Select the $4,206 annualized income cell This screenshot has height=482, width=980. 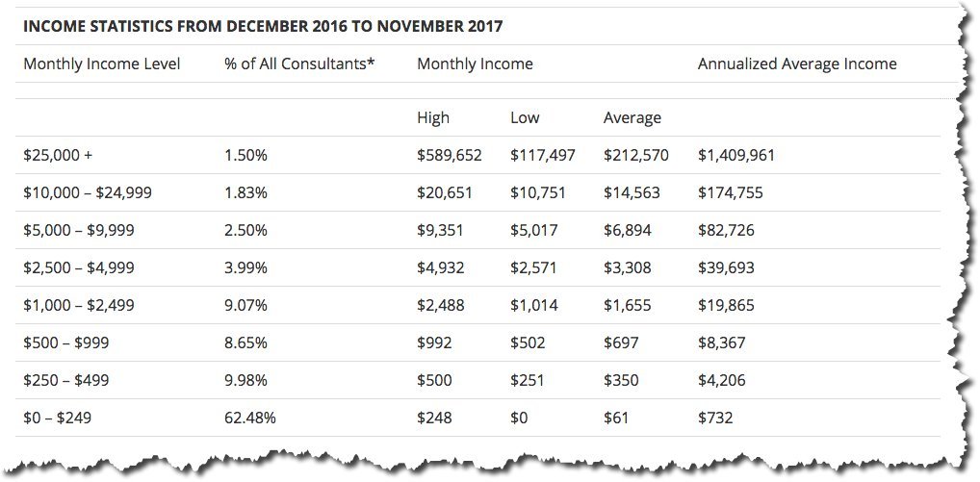pyautogui.click(x=721, y=380)
